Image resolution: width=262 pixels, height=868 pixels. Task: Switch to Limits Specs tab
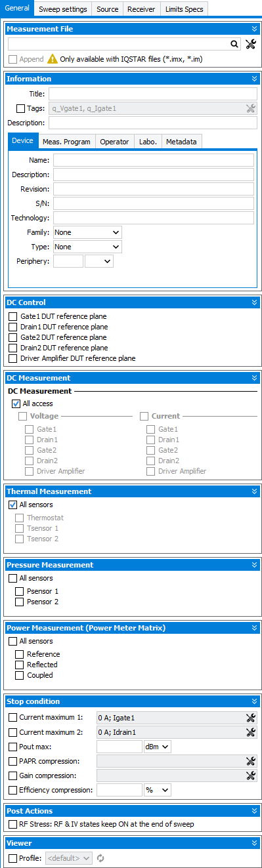pyautogui.click(x=185, y=9)
